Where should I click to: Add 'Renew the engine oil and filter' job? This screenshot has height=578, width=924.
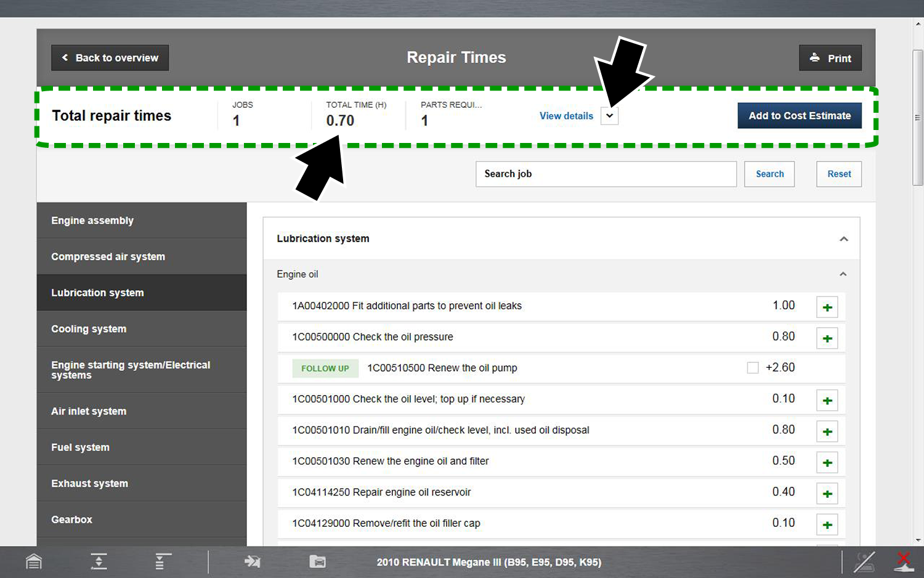(x=827, y=463)
